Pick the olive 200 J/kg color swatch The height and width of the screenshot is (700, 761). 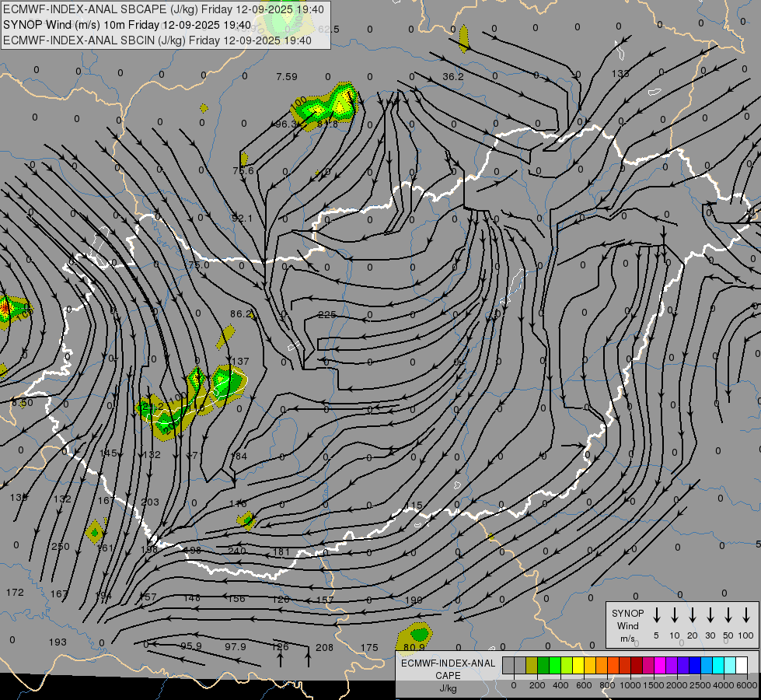point(532,665)
